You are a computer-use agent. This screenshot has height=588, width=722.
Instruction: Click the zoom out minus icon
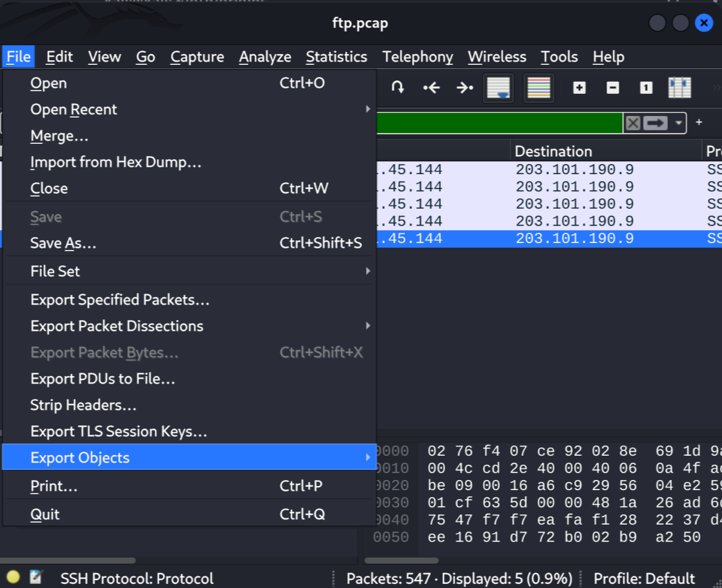click(x=613, y=87)
